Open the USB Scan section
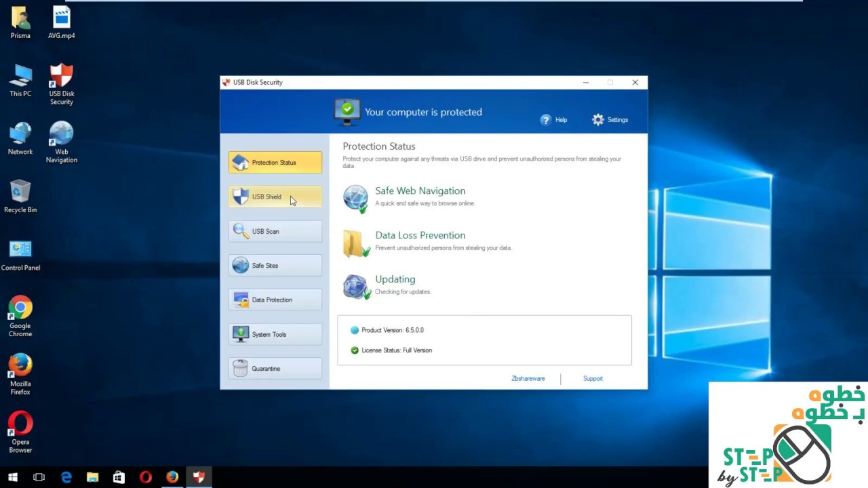 275,231
